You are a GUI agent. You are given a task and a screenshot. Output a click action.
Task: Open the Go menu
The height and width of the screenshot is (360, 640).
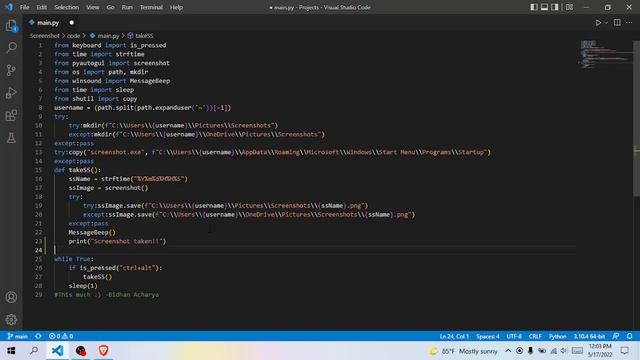point(110,7)
